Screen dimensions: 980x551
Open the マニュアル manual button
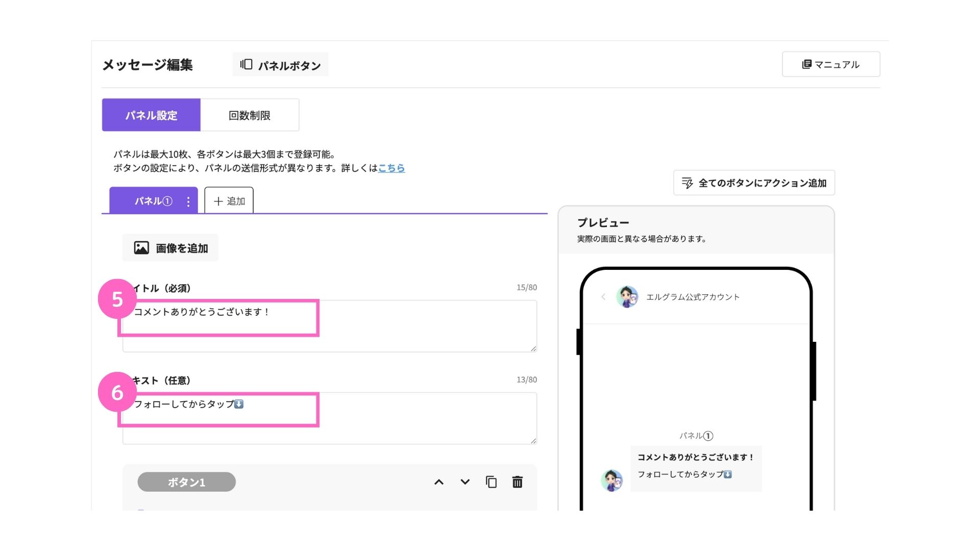pyautogui.click(x=830, y=64)
